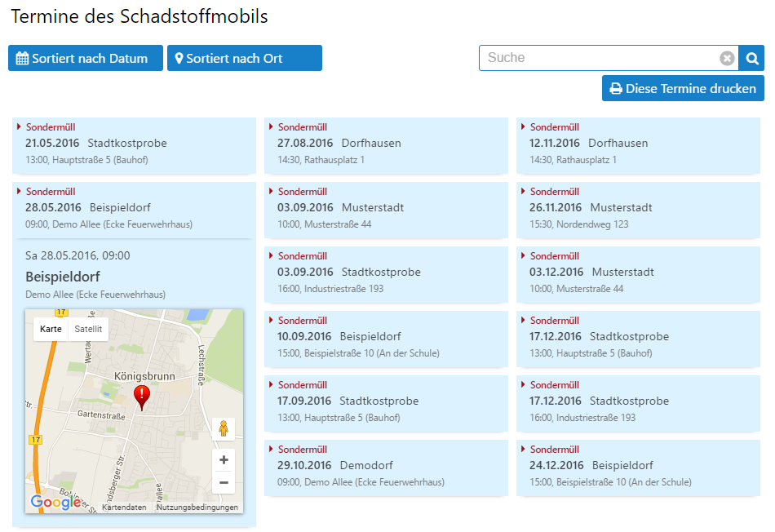Sort appointments with Sortiert nach Ort button

(x=245, y=58)
